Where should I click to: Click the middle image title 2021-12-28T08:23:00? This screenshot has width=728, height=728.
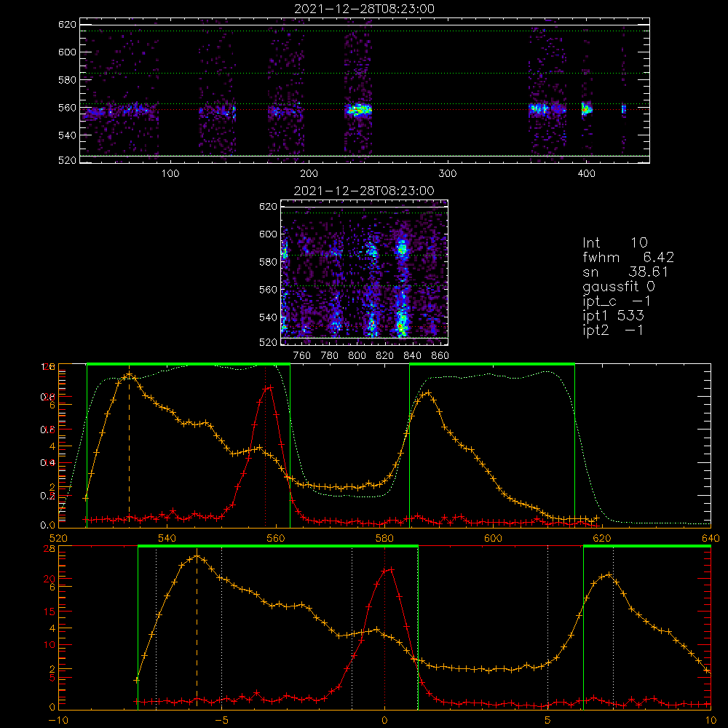(364, 191)
